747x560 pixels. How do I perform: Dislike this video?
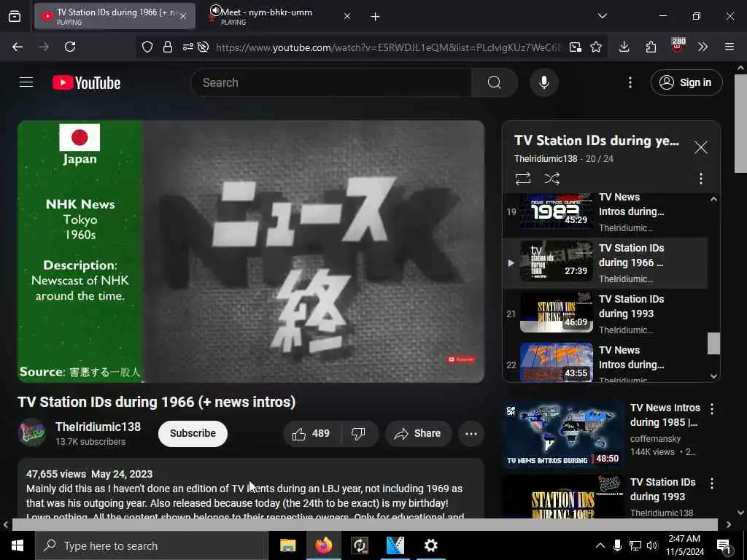pyautogui.click(x=359, y=433)
